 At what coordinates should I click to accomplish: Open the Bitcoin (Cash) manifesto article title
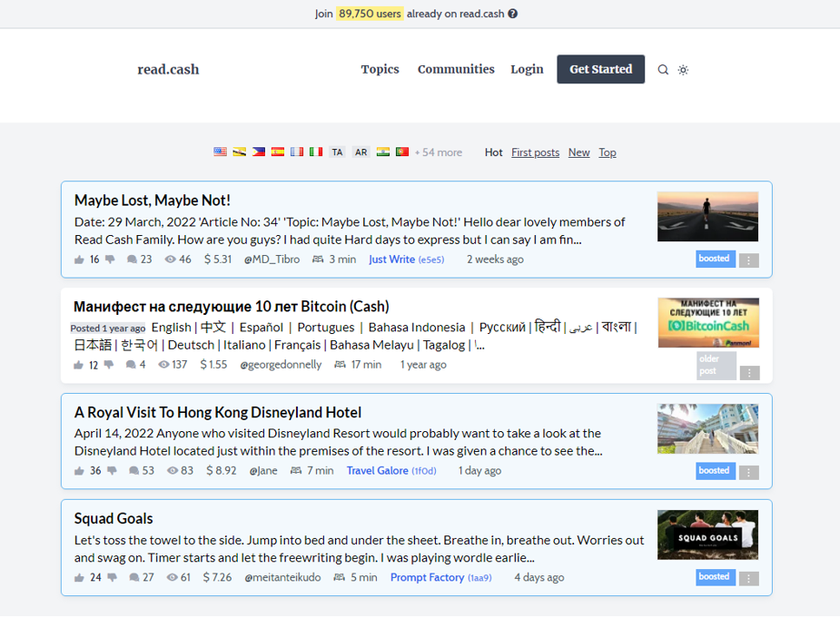(231, 307)
